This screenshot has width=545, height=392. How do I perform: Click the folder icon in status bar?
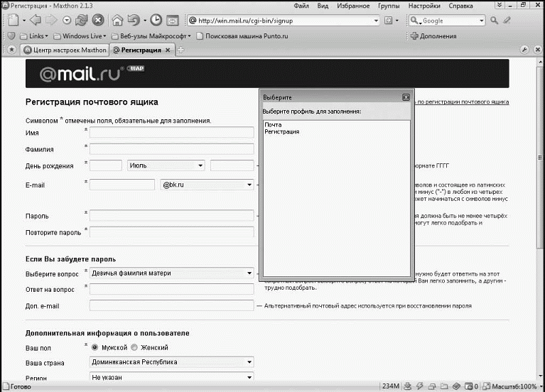444,386
